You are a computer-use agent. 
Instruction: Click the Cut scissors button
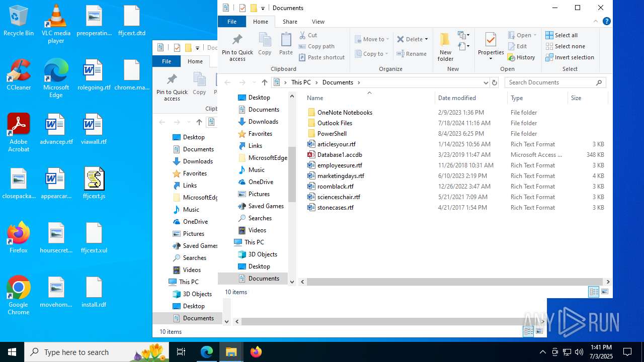point(308,35)
